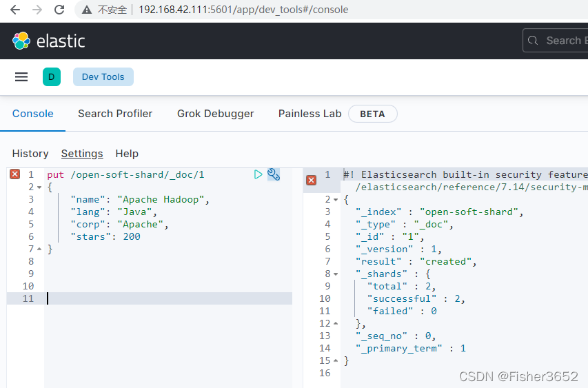Run request with green play icon
This screenshot has width=588, height=388.
click(x=258, y=174)
